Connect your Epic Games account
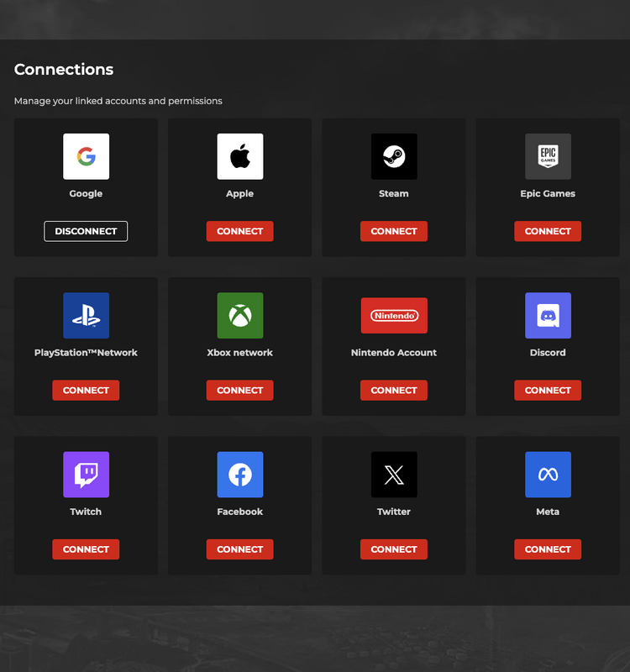This screenshot has height=672, width=630. tap(548, 232)
